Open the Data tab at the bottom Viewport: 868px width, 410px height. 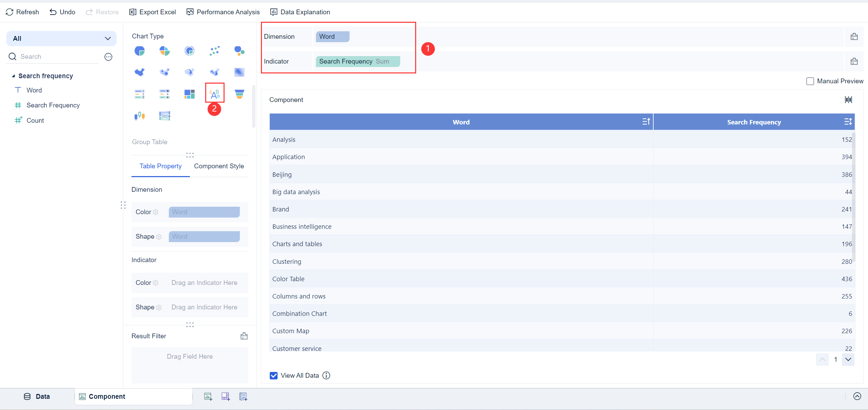[37, 396]
